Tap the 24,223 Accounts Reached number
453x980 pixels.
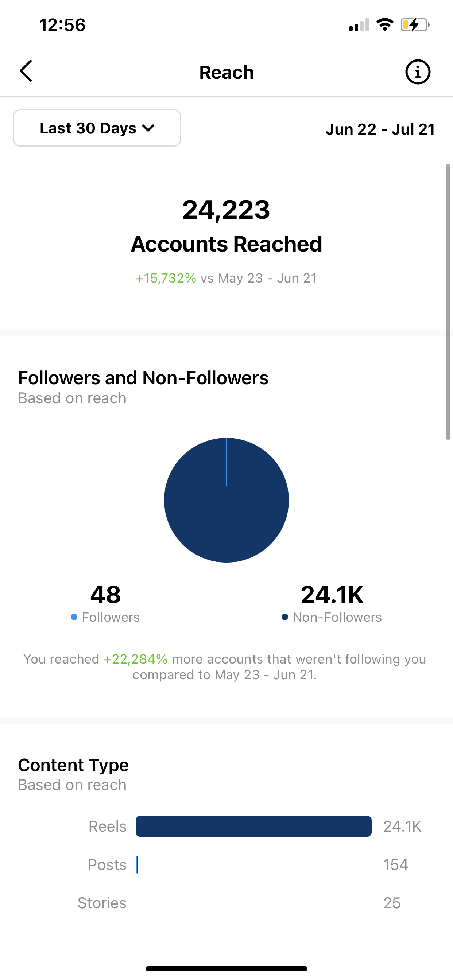point(226,210)
